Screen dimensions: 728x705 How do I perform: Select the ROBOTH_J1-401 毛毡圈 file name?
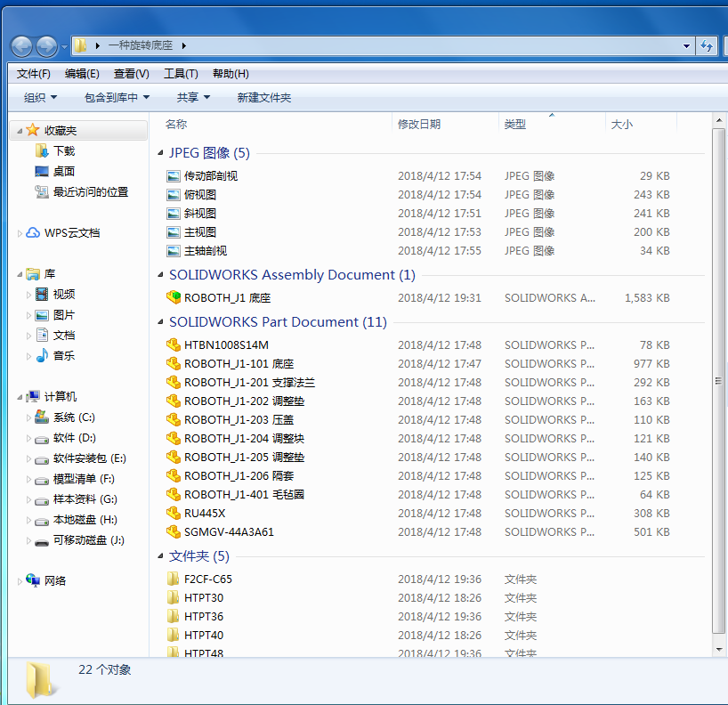point(244,495)
